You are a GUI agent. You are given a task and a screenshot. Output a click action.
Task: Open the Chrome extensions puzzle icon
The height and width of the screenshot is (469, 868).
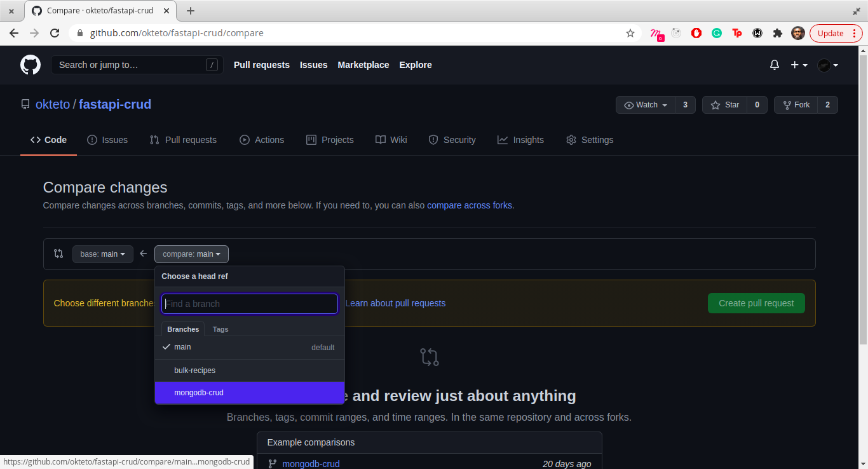(777, 33)
